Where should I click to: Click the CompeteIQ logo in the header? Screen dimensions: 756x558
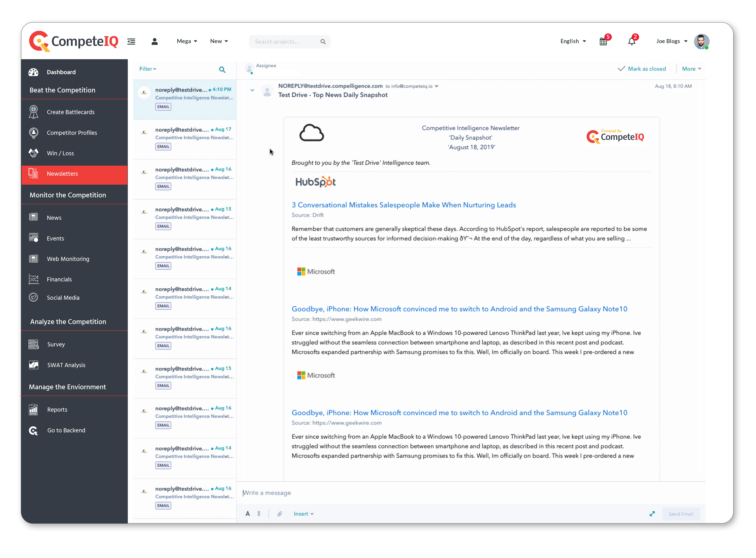pos(73,41)
